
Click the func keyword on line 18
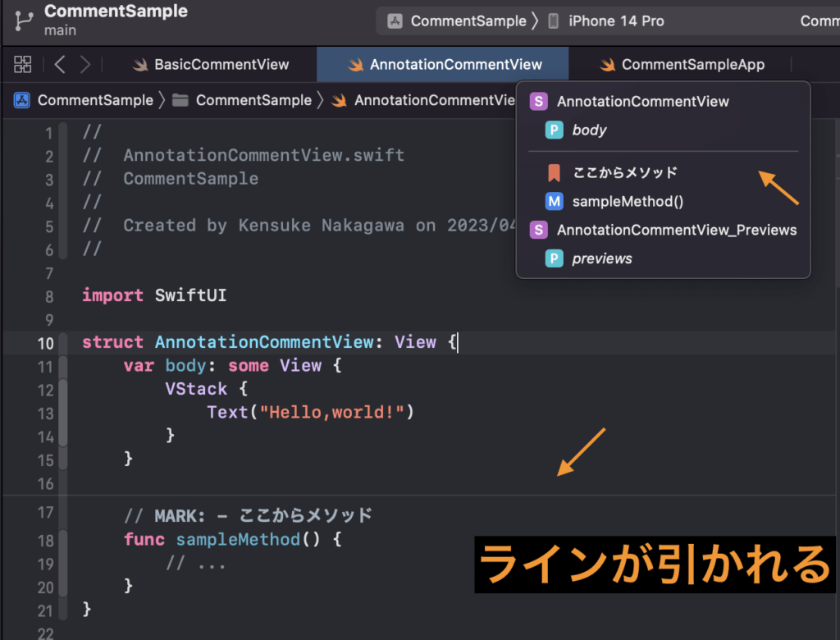coord(144,539)
